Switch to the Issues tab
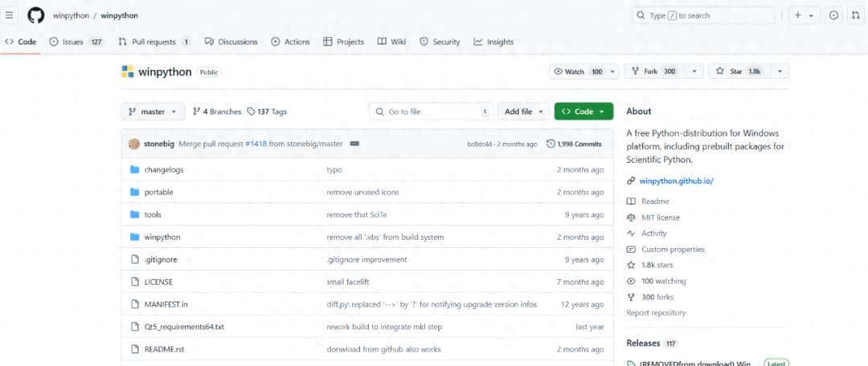This screenshot has width=868, height=366. coord(72,42)
